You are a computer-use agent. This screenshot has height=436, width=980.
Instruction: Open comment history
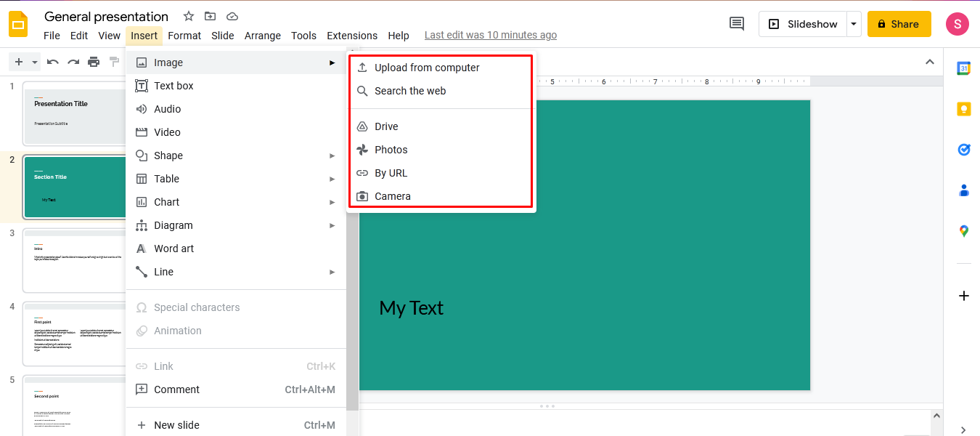point(736,23)
